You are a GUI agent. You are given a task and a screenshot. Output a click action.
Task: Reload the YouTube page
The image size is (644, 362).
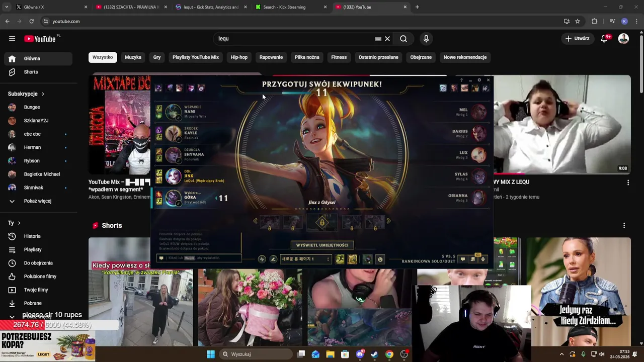point(31,21)
